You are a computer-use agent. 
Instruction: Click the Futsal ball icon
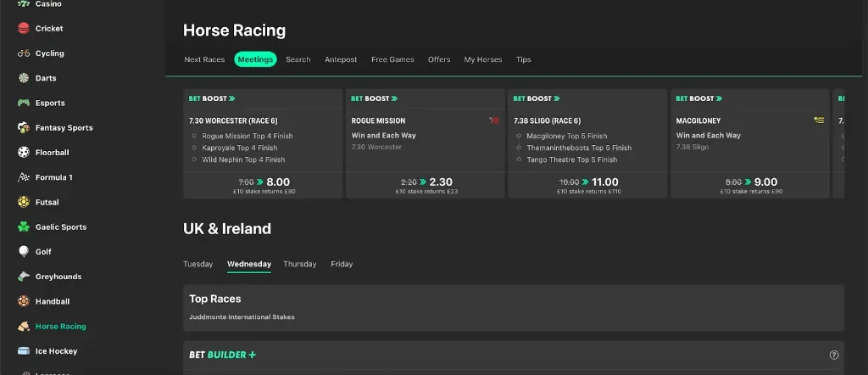(24, 202)
